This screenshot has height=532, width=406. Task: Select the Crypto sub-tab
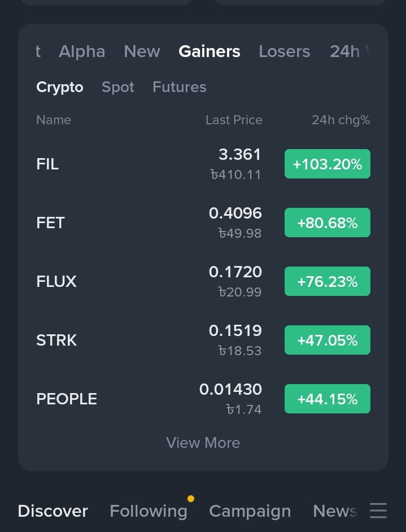tap(60, 87)
